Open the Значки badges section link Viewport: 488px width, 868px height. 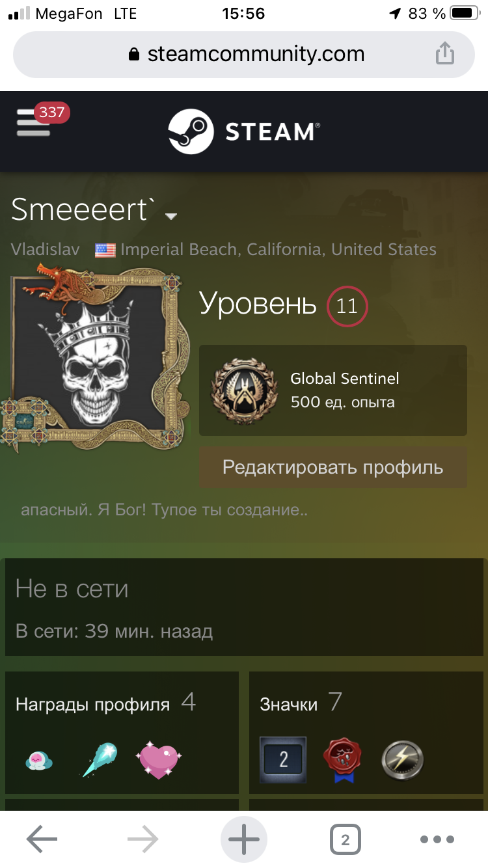289,704
